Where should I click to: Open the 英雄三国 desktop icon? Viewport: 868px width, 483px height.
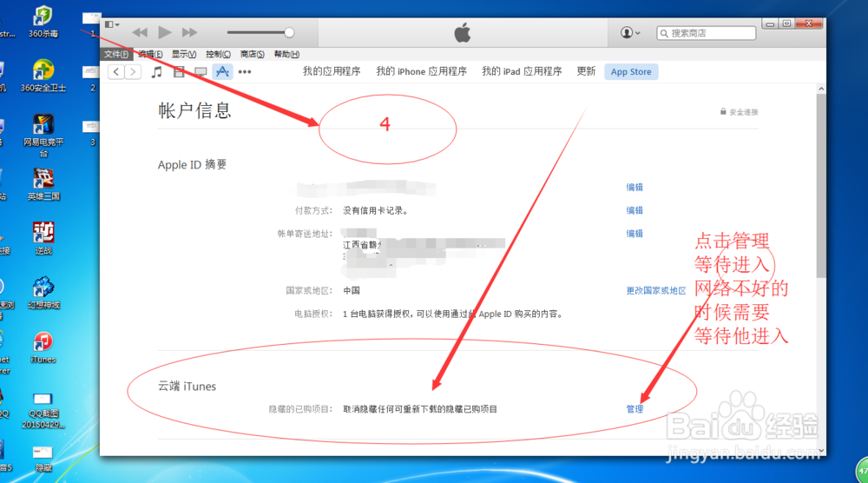[43, 185]
